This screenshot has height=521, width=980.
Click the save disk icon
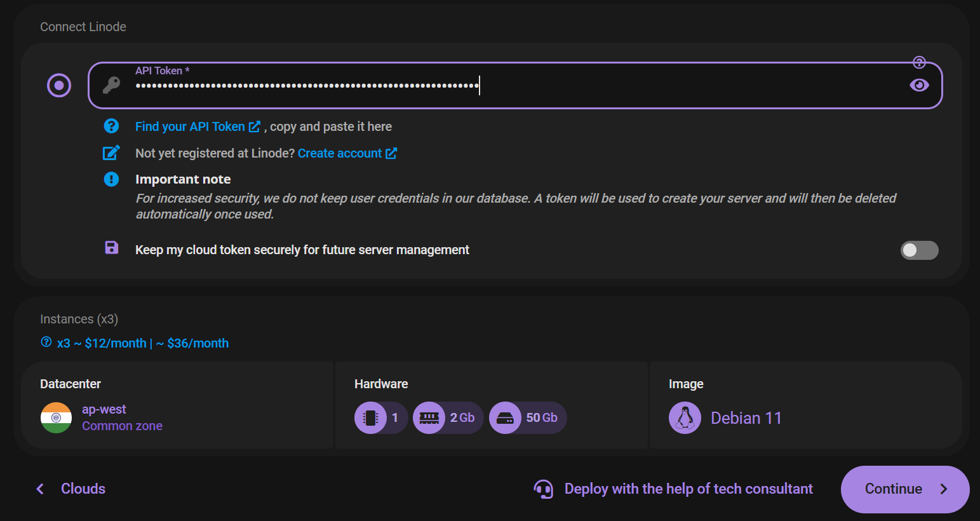pos(111,248)
